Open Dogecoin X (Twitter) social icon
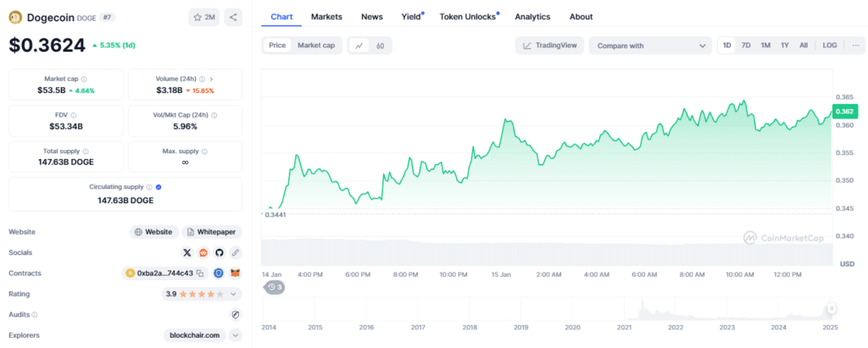This screenshot has width=868, height=348. (x=187, y=252)
